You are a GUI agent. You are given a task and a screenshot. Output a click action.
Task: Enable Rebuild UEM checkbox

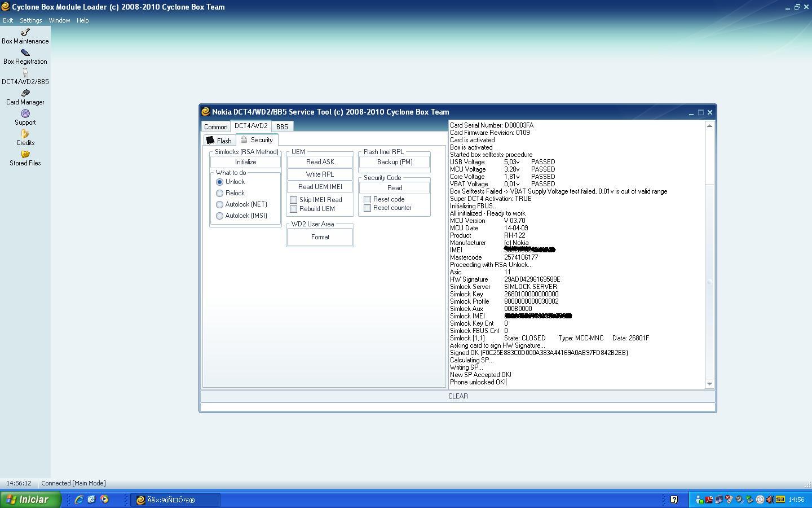point(293,209)
